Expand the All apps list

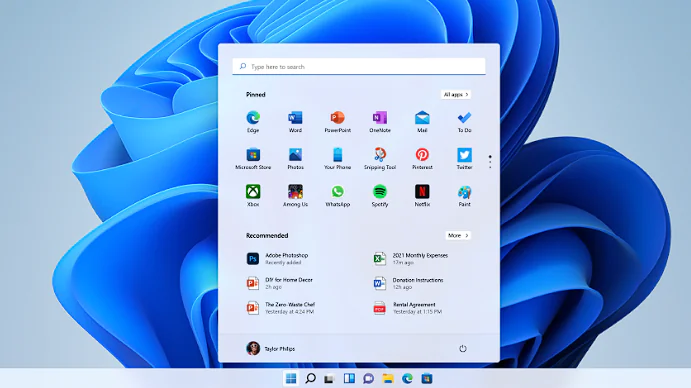(x=456, y=94)
